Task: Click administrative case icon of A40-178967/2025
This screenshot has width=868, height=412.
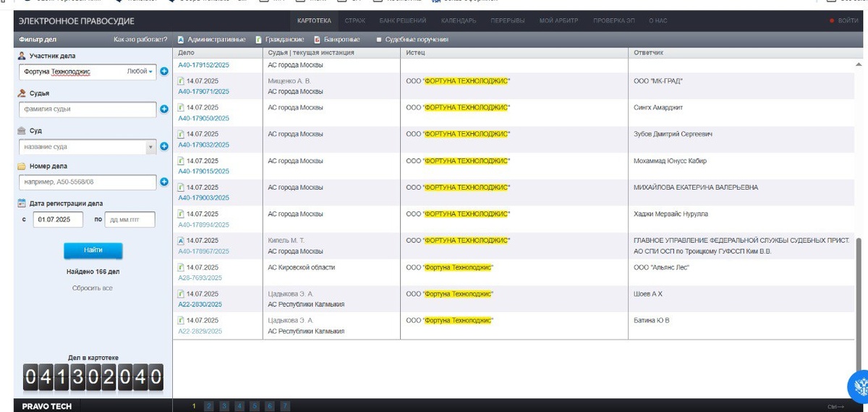Action: point(182,240)
